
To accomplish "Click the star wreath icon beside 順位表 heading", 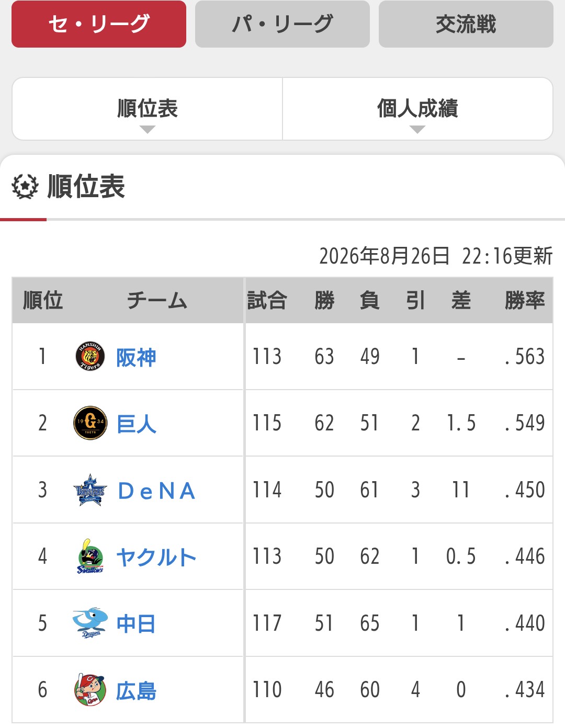I will click(25, 187).
